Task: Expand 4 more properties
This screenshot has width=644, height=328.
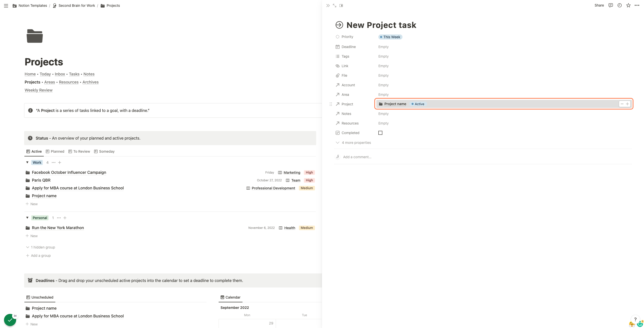Action: [353, 143]
